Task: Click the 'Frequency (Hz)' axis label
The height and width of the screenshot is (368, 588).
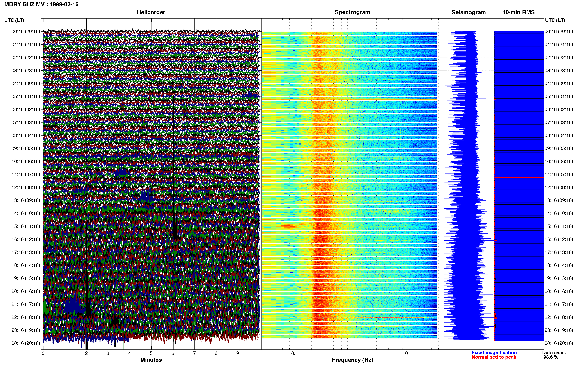Action: [x=352, y=360]
